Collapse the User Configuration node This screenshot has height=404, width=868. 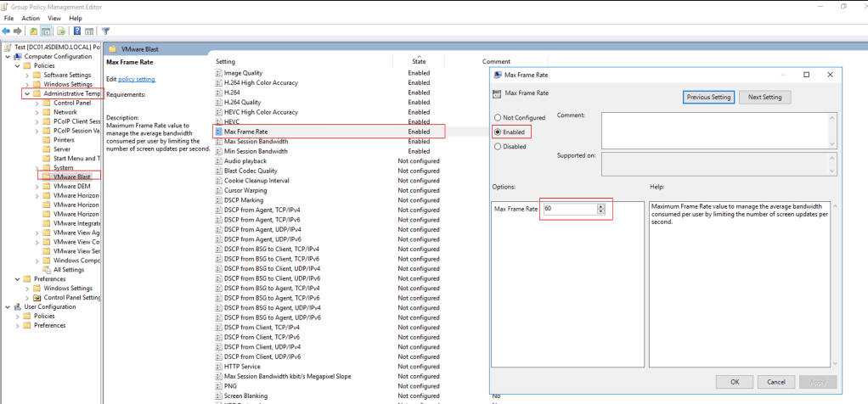[7, 306]
